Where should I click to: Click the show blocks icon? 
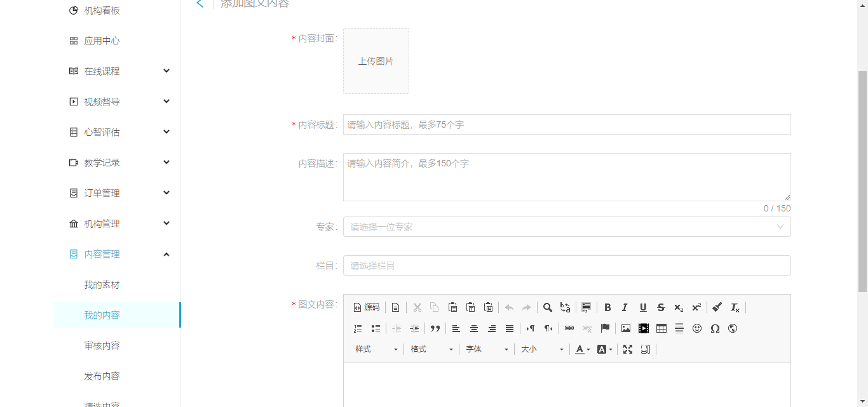click(x=646, y=349)
